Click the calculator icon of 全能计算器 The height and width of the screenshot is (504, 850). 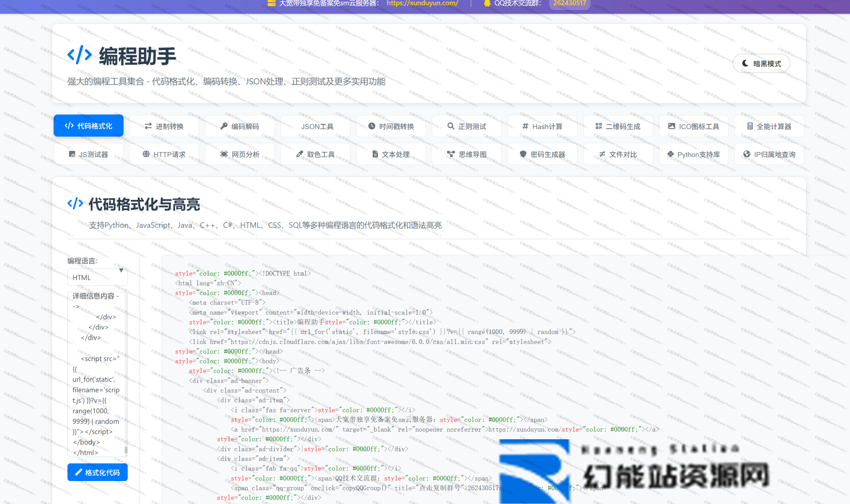(x=750, y=126)
